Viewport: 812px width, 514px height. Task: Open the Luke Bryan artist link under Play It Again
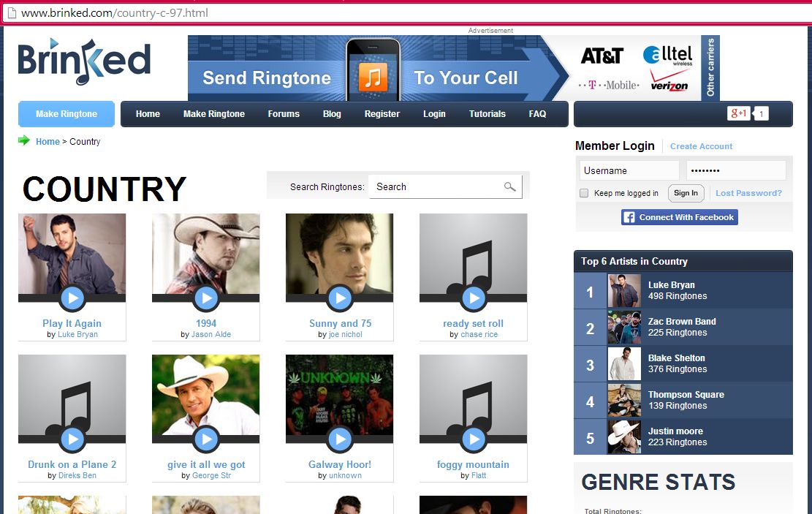[77, 335]
